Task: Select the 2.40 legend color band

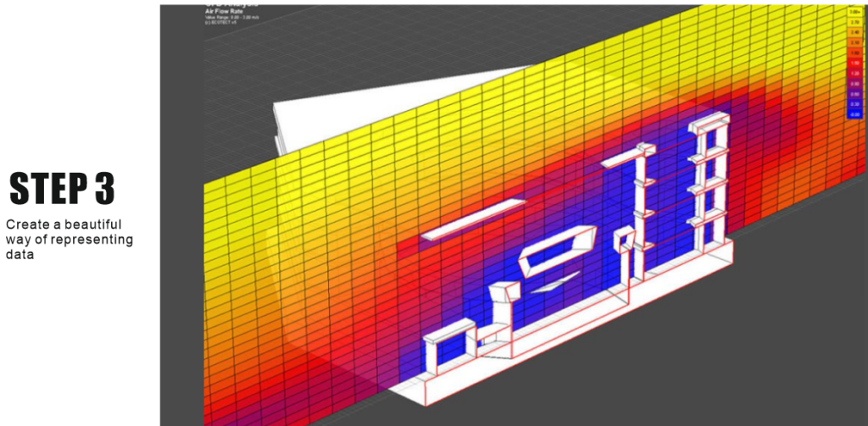Action: [x=854, y=33]
